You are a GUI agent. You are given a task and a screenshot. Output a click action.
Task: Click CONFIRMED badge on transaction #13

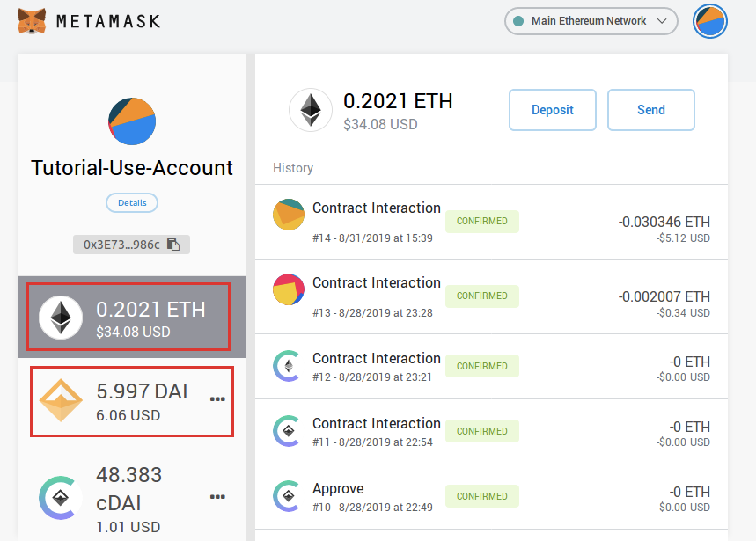point(482,296)
